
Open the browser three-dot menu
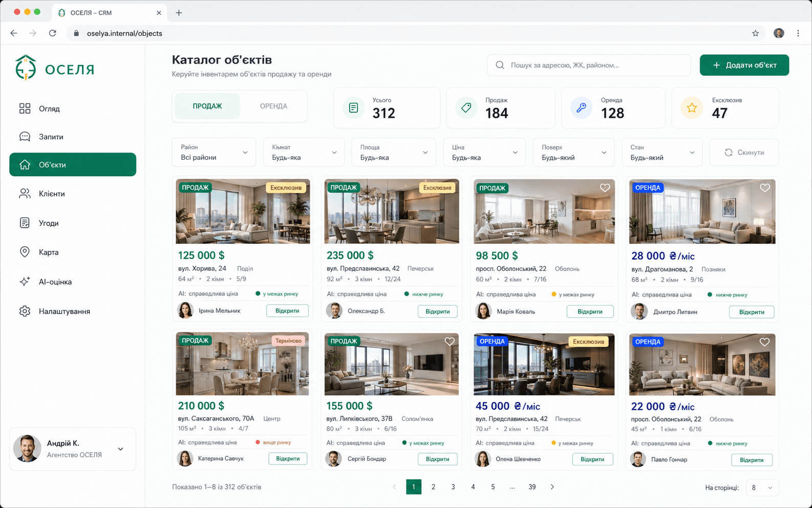pyautogui.click(x=798, y=33)
